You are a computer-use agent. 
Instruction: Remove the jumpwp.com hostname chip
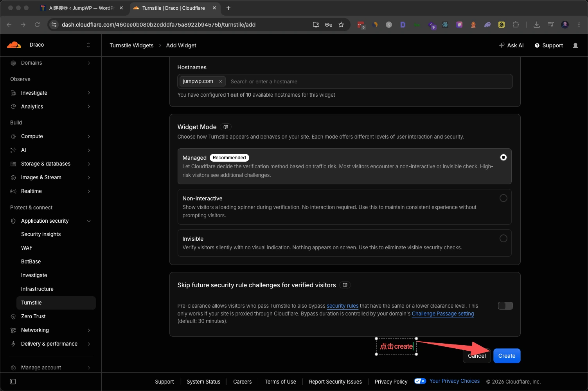tap(221, 81)
